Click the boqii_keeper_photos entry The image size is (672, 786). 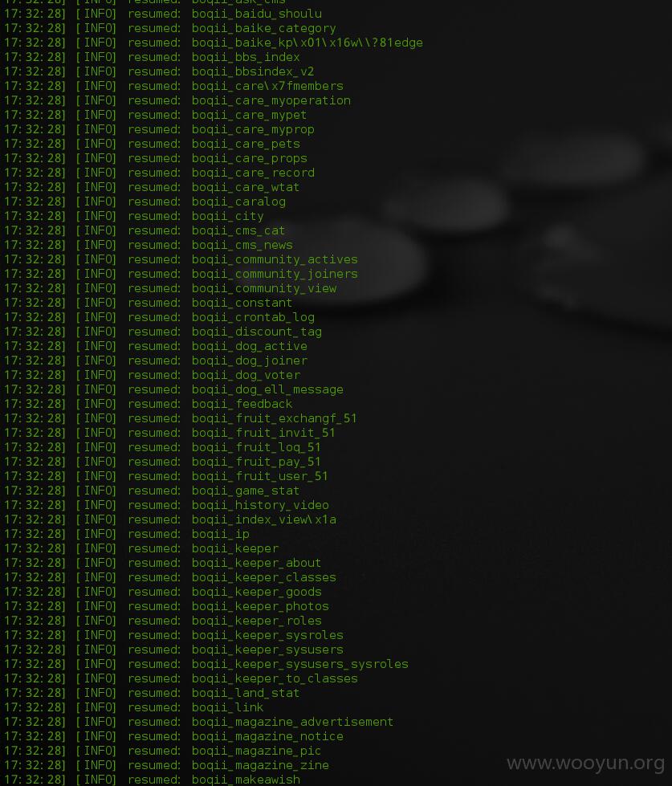(x=260, y=606)
